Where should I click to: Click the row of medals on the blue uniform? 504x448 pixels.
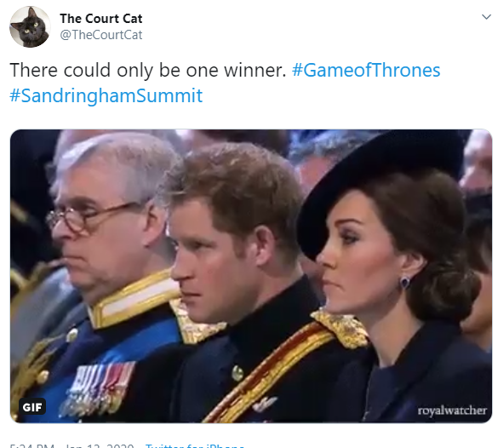(100, 389)
